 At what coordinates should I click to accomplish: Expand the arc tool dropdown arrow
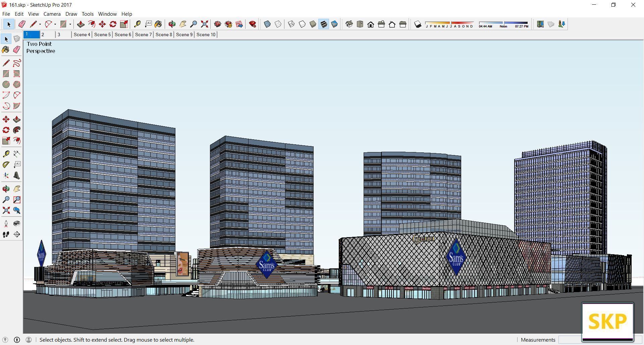coord(55,24)
